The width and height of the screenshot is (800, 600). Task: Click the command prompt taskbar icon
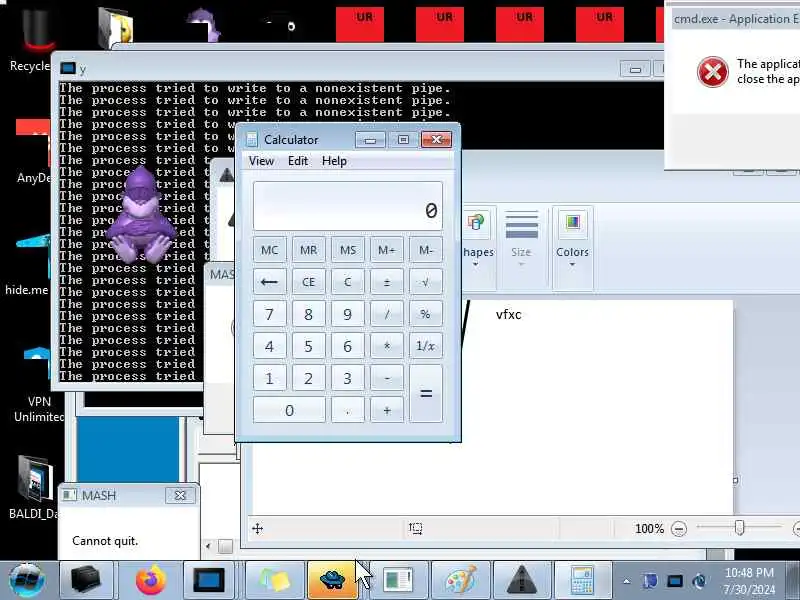pyautogui.click(x=209, y=581)
